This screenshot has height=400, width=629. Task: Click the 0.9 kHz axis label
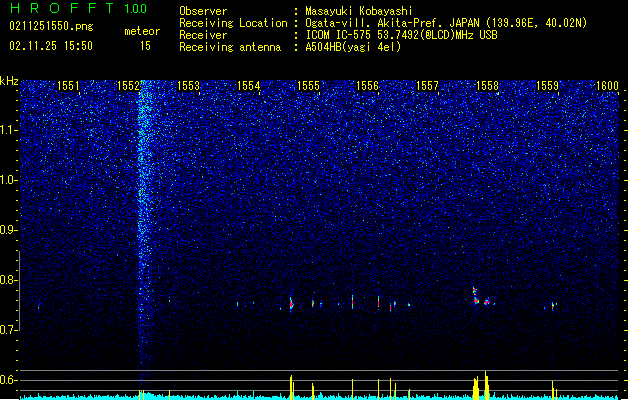click(x=9, y=230)
